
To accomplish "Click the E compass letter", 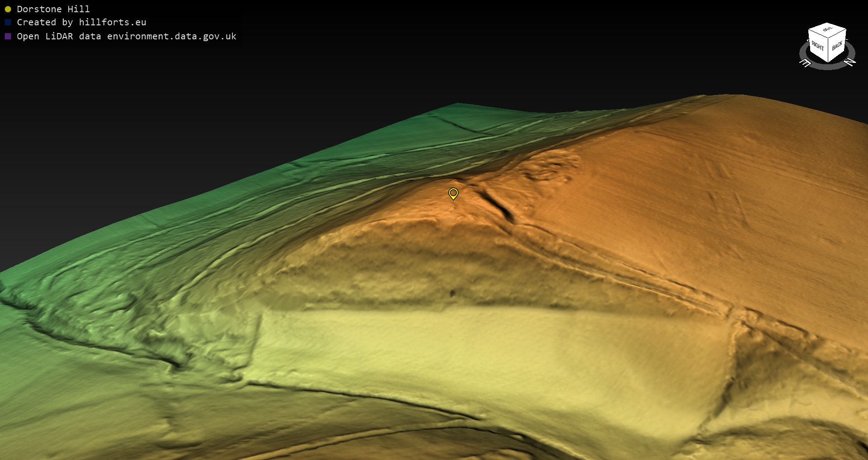I will [805, 63].
